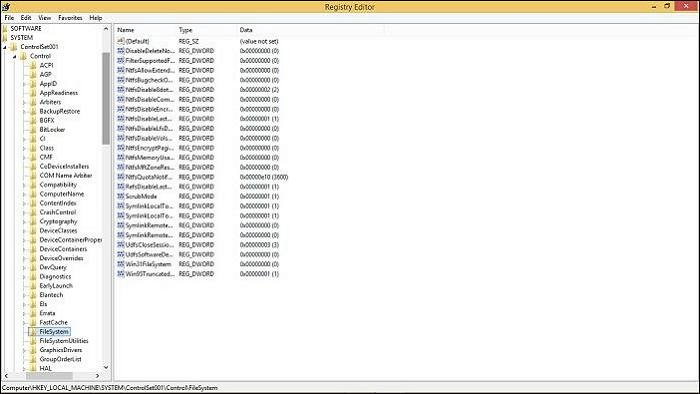Image resolution: width=700 pixels, height=394 pixels.
Task: Click the (Default) string value icon
Action: [121, 41]
